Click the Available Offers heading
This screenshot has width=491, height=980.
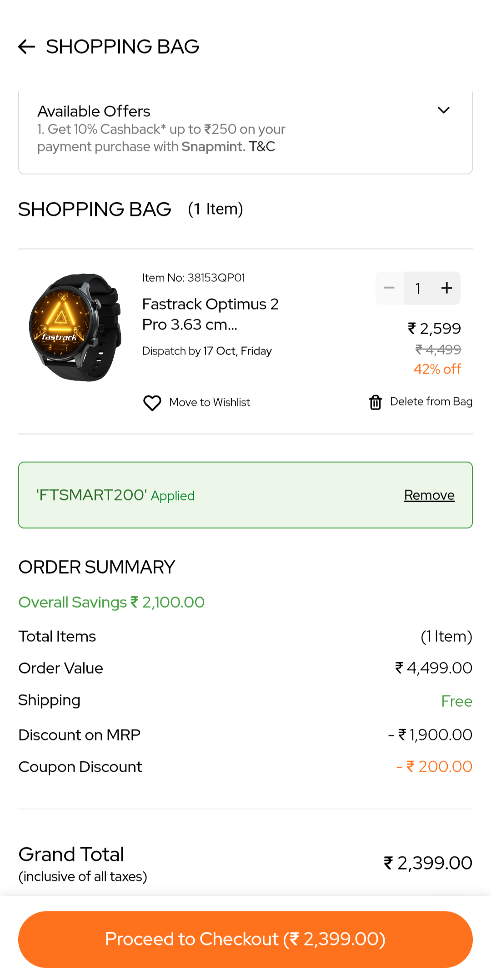pos(94,111)
